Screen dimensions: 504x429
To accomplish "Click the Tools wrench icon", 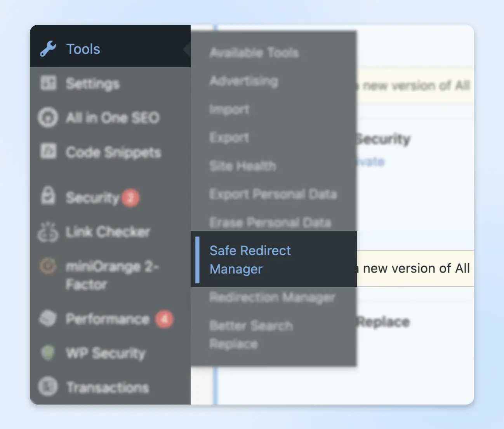I will 48,49.
